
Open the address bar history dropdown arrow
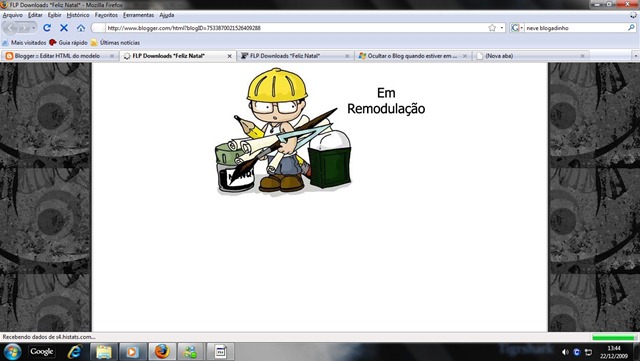pyautogui.click(x=502, y=28)
